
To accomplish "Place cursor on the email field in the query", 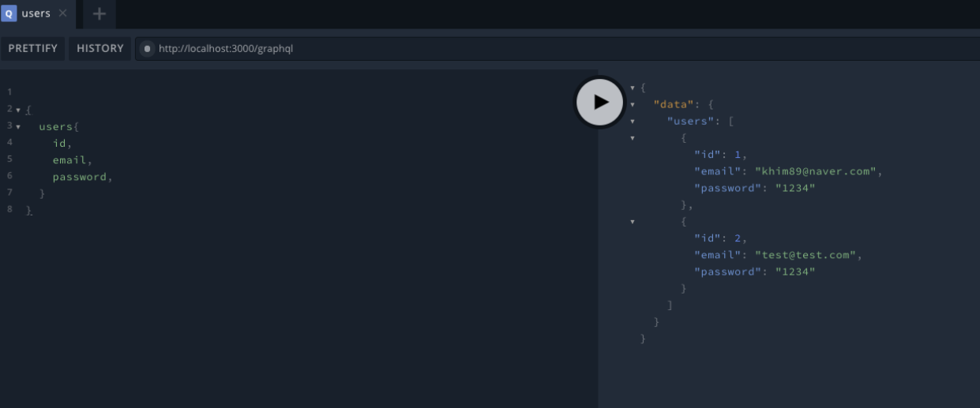I will (69, 160).
